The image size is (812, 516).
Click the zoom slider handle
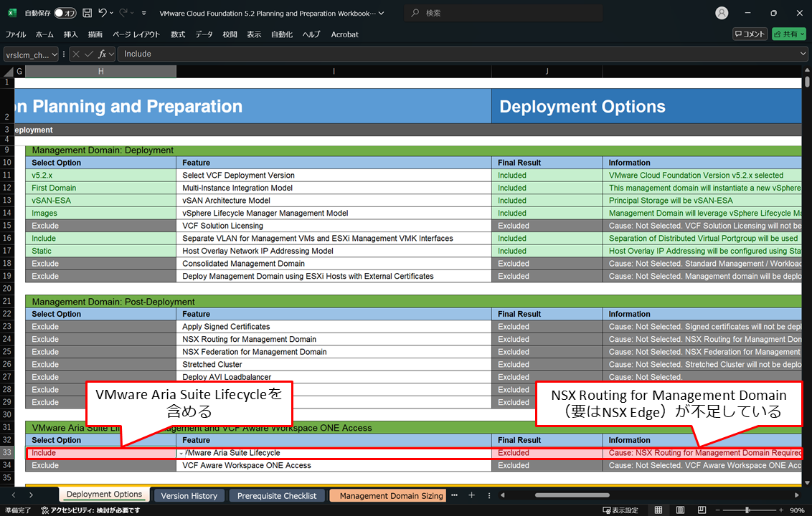tap(747, 510)
